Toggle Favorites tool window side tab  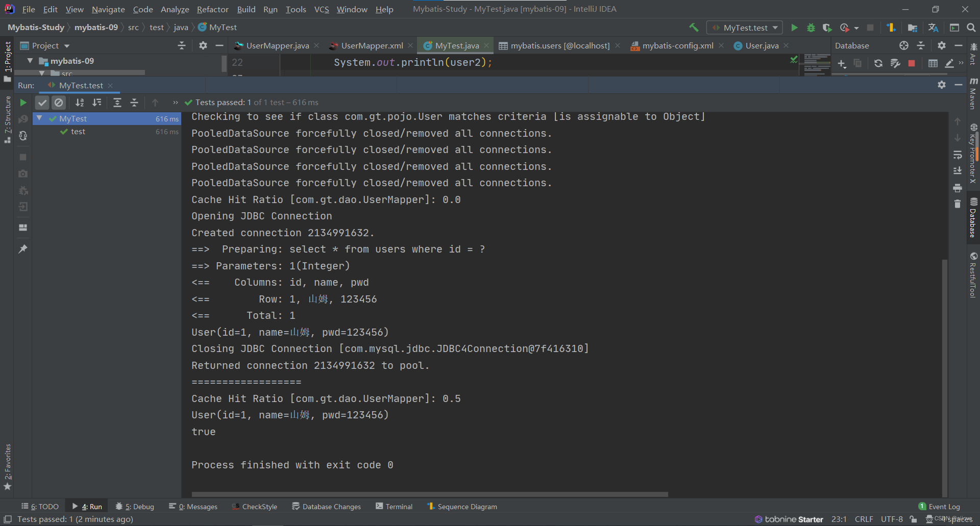(x=7, y=467)
